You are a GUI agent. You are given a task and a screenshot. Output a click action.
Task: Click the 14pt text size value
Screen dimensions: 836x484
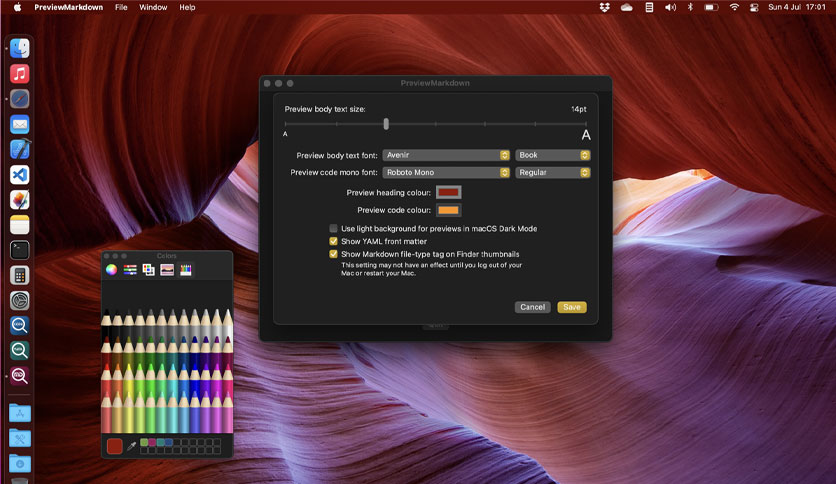(578, 109)
